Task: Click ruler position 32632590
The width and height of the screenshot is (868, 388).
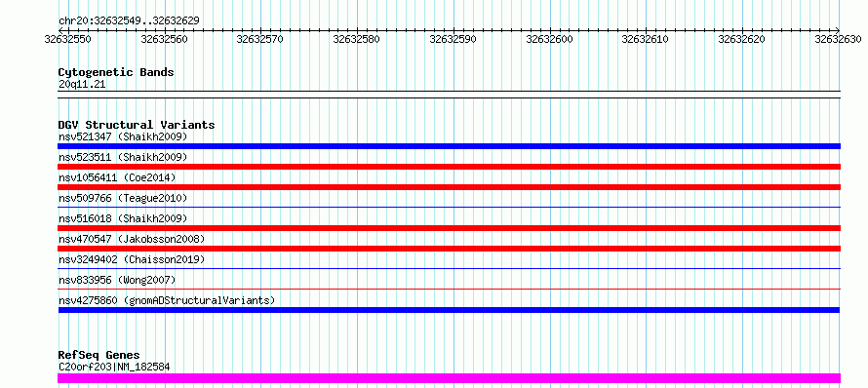Action: point(453,39)
